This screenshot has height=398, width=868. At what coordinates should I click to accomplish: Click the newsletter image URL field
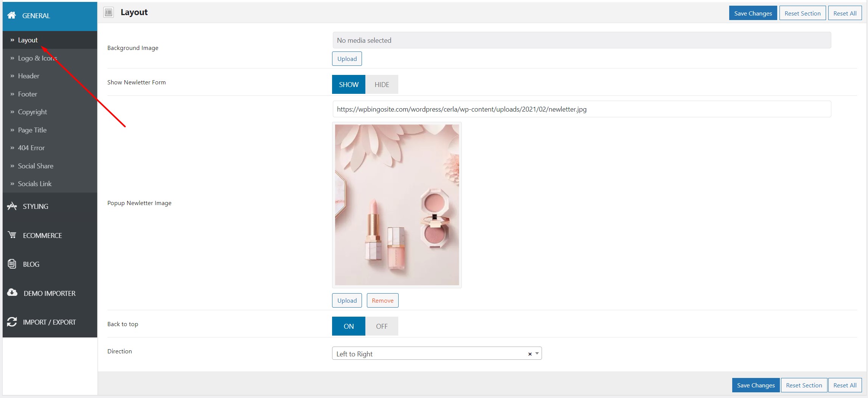(x=582, y=109)
